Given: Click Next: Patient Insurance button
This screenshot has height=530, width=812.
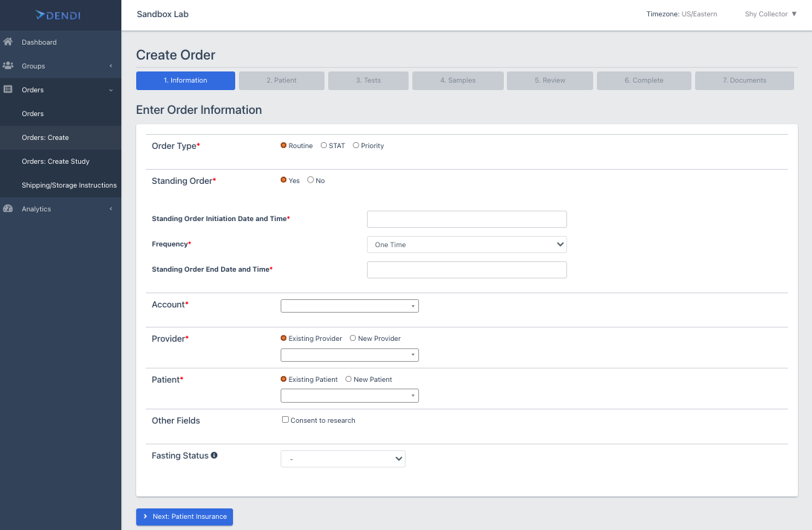Looking at the screenshot, I should tap(185, 517).
